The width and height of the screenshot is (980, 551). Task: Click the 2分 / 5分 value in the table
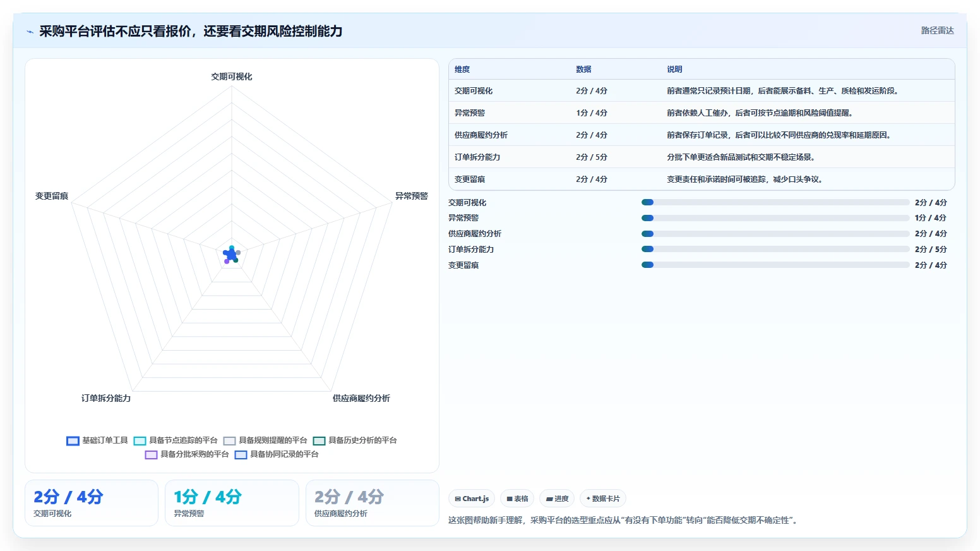(592, 157)
